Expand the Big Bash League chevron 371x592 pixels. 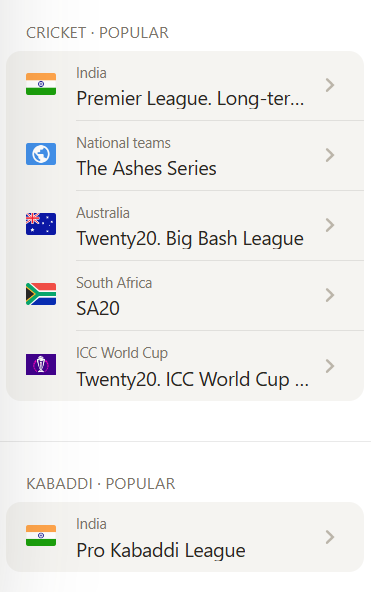coord(330,225)
